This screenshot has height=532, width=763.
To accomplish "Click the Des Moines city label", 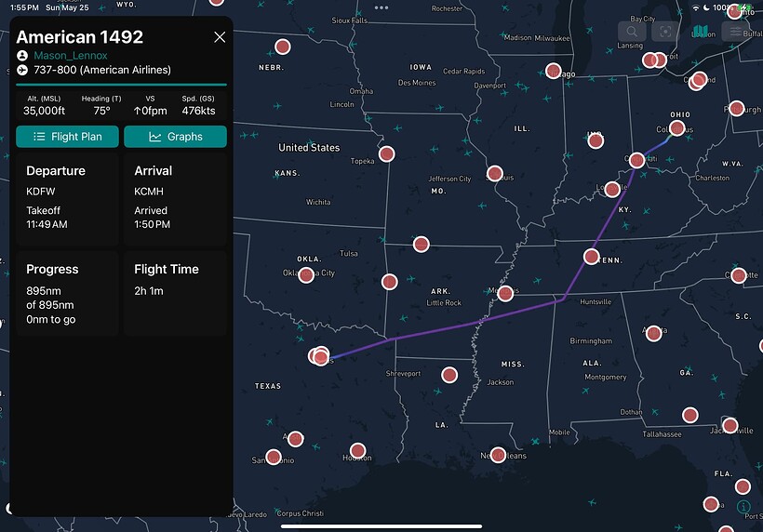I will pyautogui.click(x=417, y=83).
